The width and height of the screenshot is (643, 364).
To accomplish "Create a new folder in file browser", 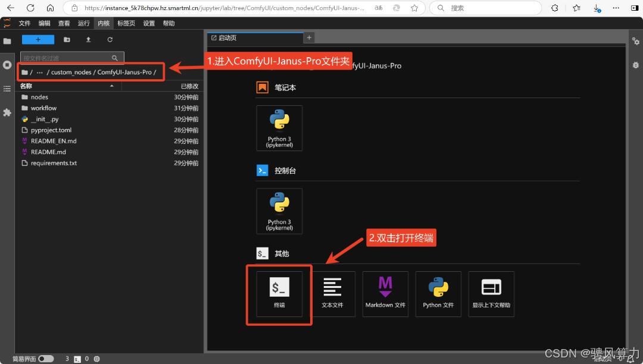I will click(x=67, y=39).
